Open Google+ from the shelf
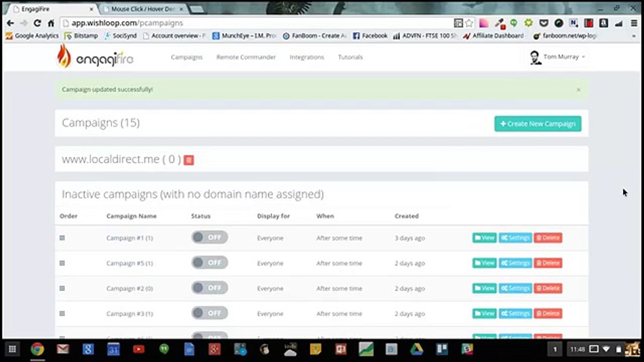Viewport: 644px width, 362px height. click(x=214, y=349)
